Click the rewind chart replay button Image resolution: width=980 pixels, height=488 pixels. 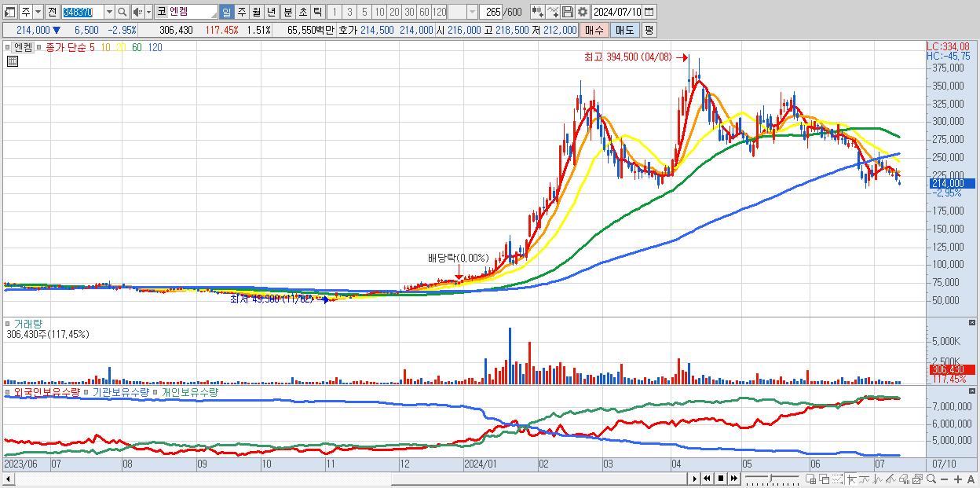point(707,479)
